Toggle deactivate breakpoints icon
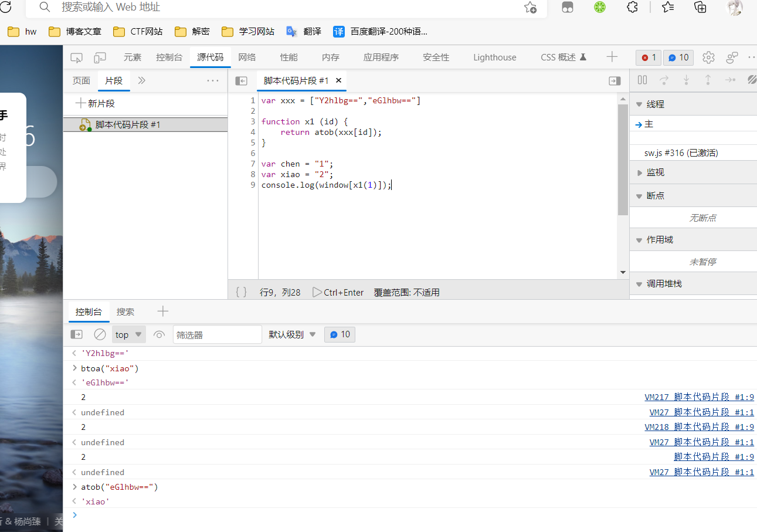The width and height of the screenshot is (757, 532). coord(752,80)
